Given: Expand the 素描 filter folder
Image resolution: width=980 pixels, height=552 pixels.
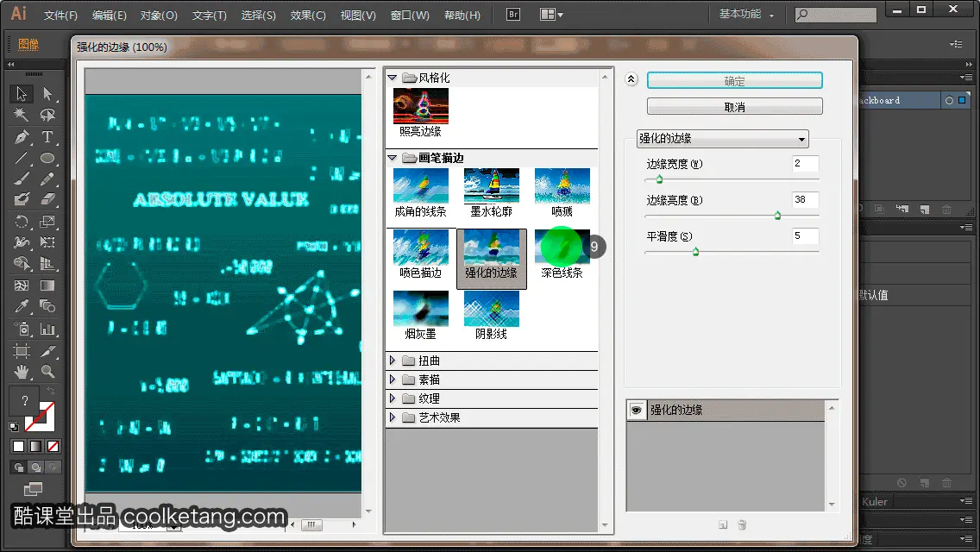Looking at the screenshot, I should coord(393,379).
